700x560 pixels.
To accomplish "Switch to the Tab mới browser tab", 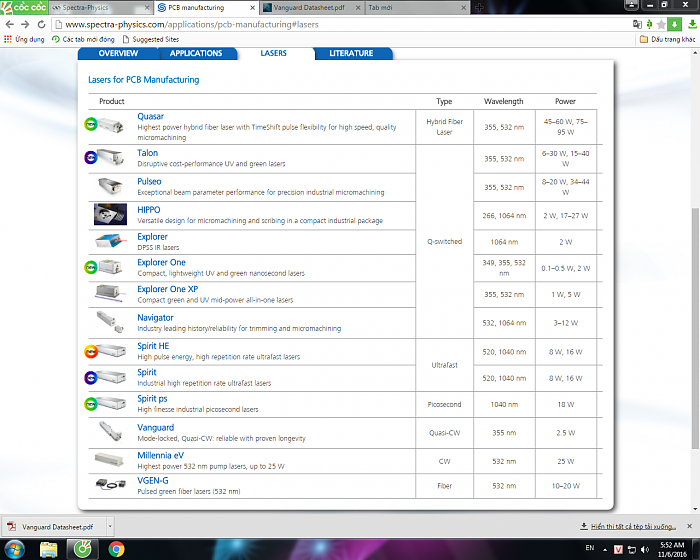I will pyautogui.click(x=415, y=8).
